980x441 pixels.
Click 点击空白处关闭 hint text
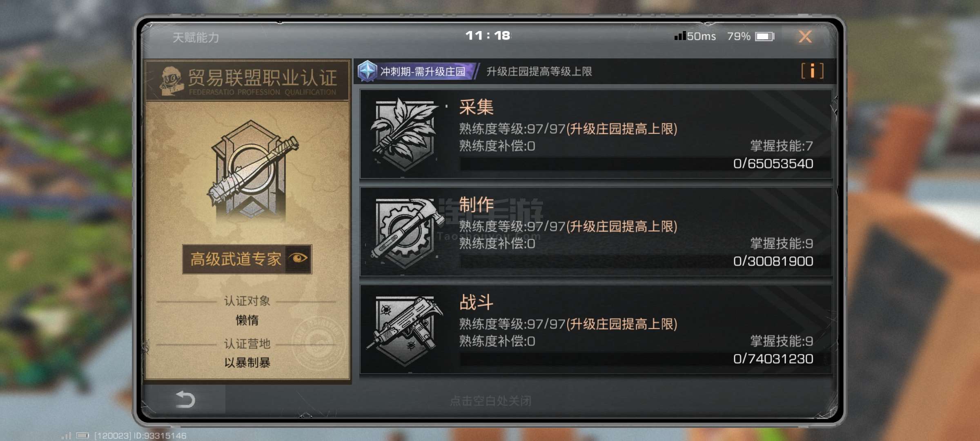coord(490,401)
